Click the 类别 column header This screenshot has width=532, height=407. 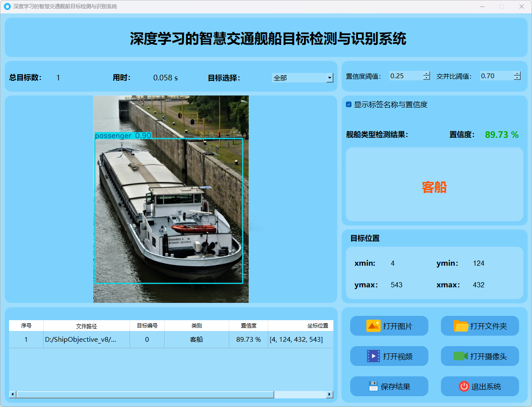[x=197, y=326]
